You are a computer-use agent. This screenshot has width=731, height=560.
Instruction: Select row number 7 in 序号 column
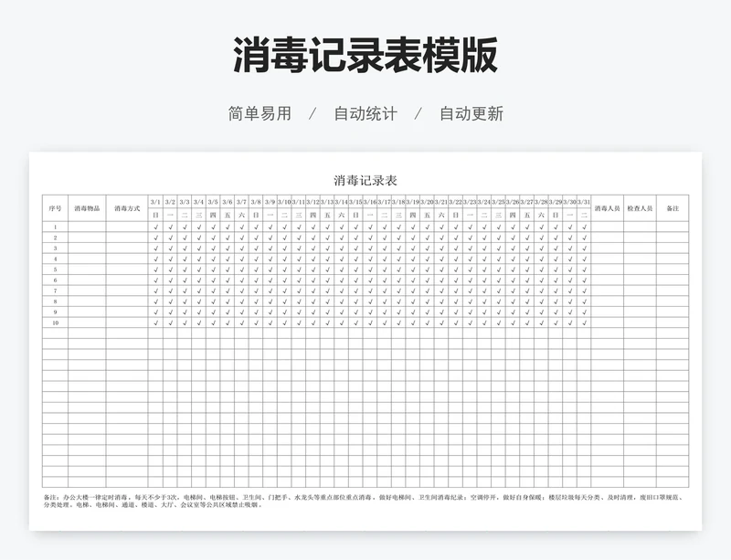(x=55, y=291)
